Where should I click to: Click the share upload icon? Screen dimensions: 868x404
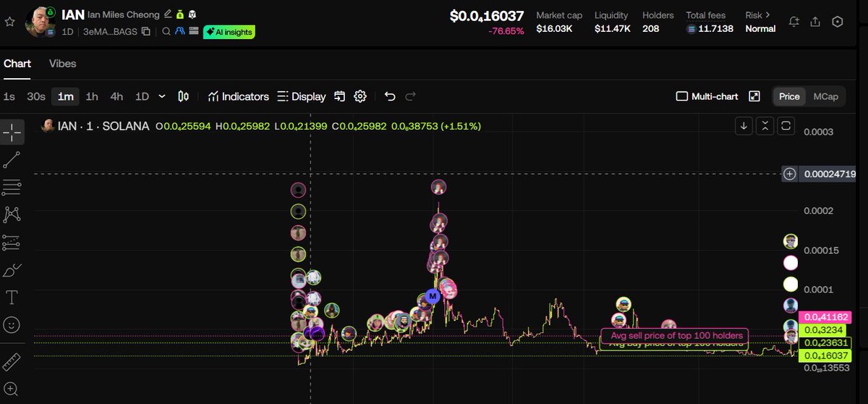815,22
